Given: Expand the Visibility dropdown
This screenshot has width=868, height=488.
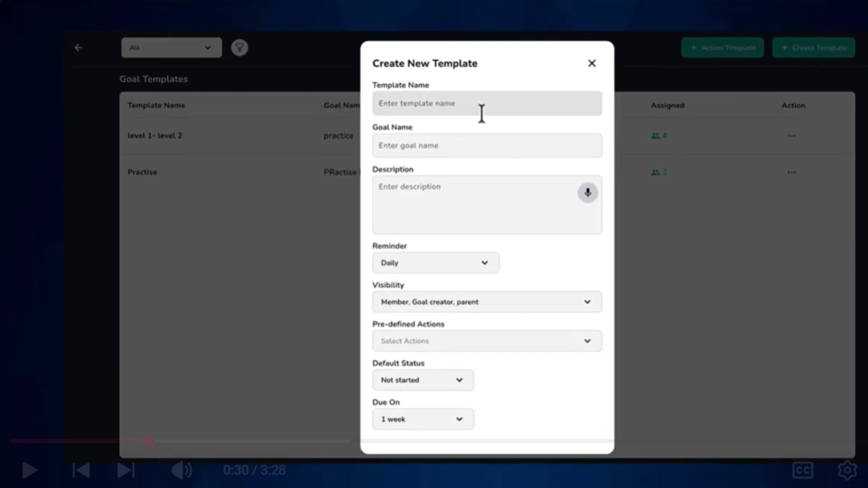Looking at the screenshot, I should coord(487,302).
